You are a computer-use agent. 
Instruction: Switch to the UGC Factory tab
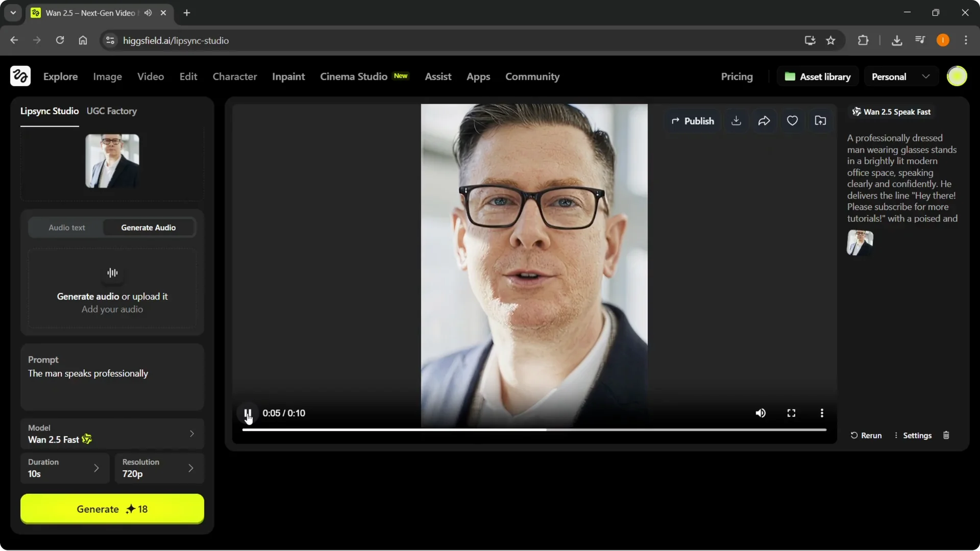point(112,111)
